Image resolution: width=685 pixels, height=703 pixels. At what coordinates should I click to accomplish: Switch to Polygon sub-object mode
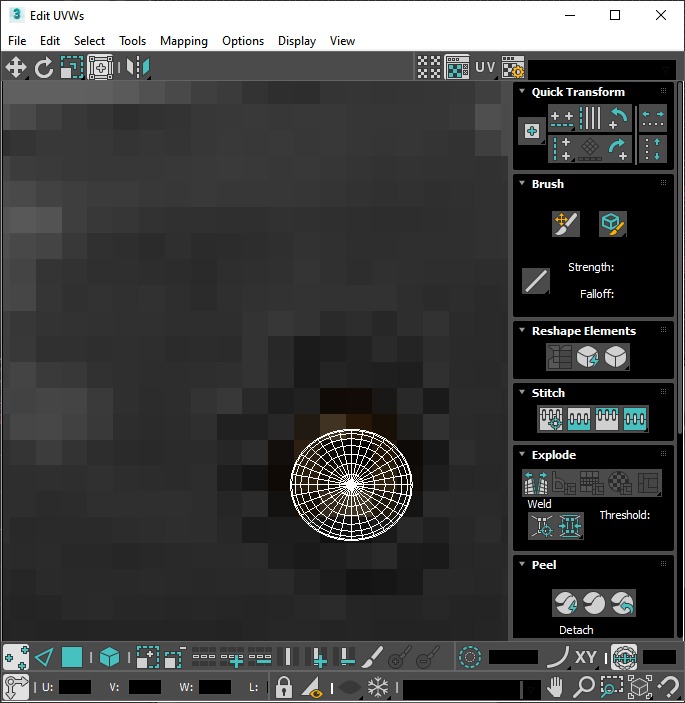point(72,658)
